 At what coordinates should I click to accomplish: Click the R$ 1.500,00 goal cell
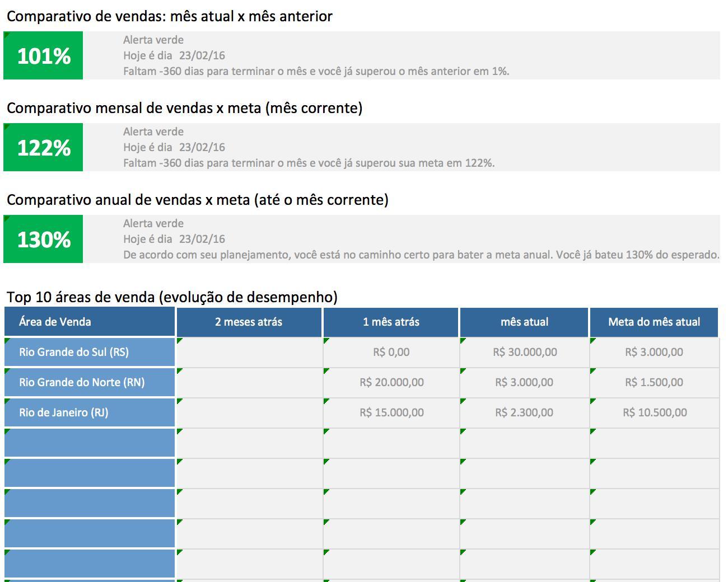click(654, 382)
